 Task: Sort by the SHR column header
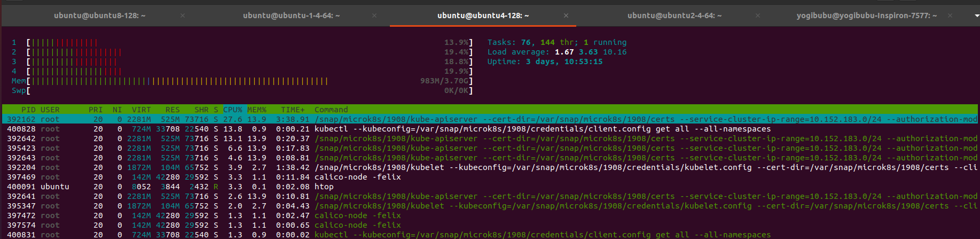pos(201,110)
